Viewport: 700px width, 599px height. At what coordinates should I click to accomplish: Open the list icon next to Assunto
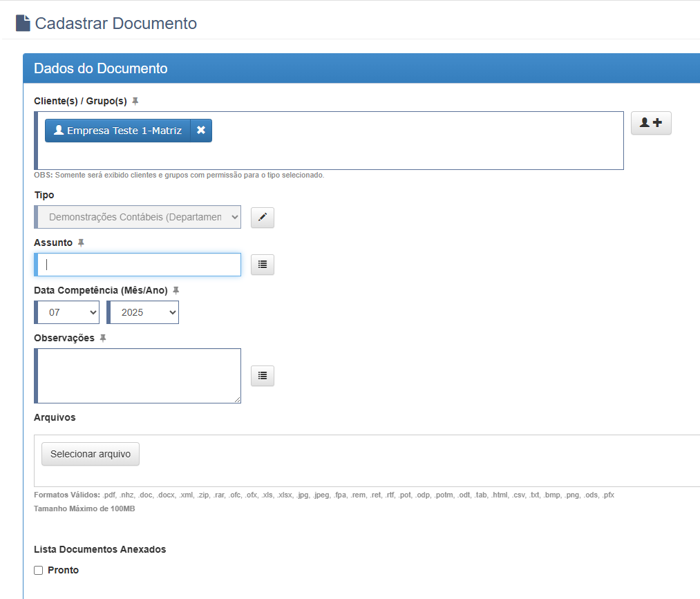point(263,265)
